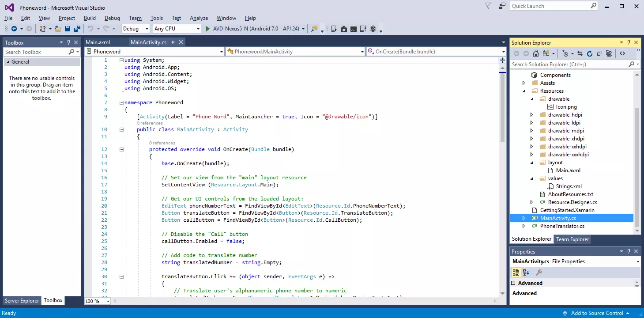Toggle auto-hide pin on the Toolbox panel
Screen dimensions: 644x318
69,42
